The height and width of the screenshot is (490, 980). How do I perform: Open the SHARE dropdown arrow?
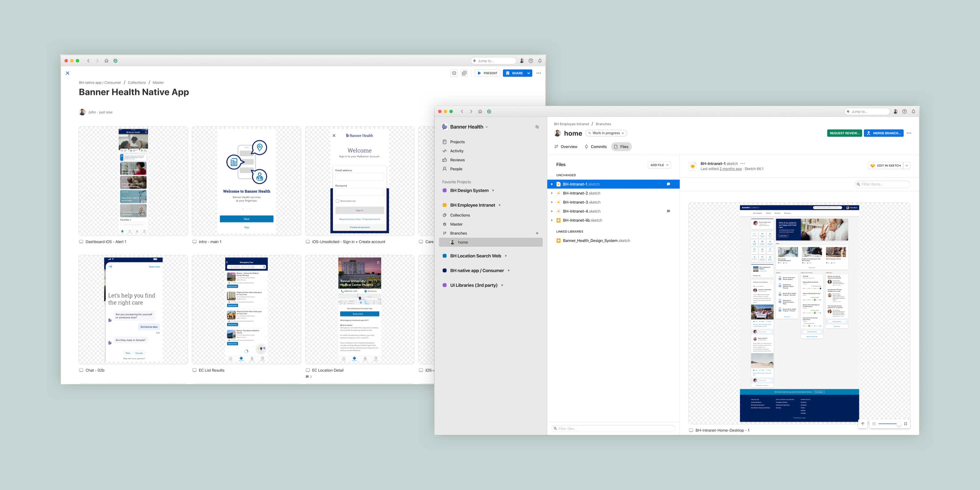[529, 73]
